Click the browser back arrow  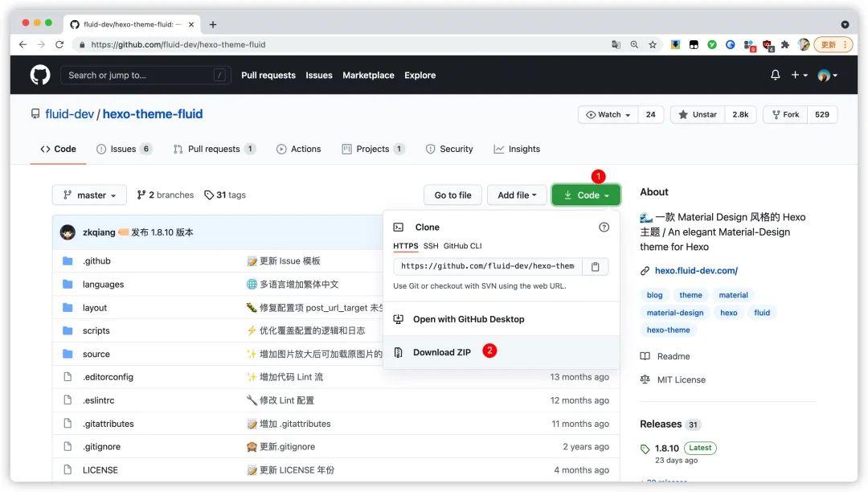point(23,44)
